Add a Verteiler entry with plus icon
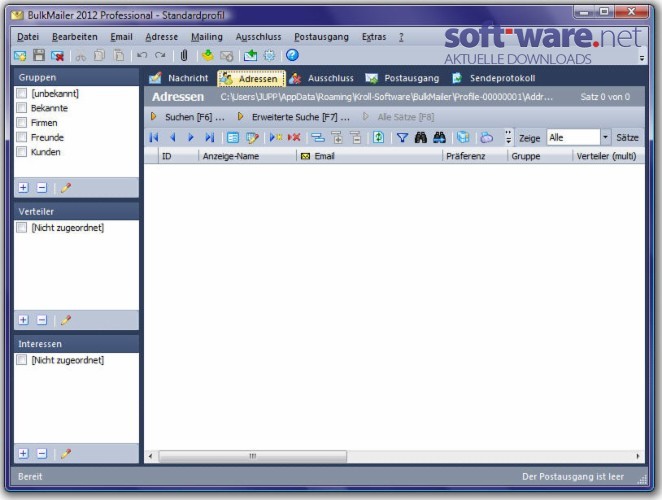The width and height of the screenshot is (662, 500). pyautogui.click(x=24, y=320)
